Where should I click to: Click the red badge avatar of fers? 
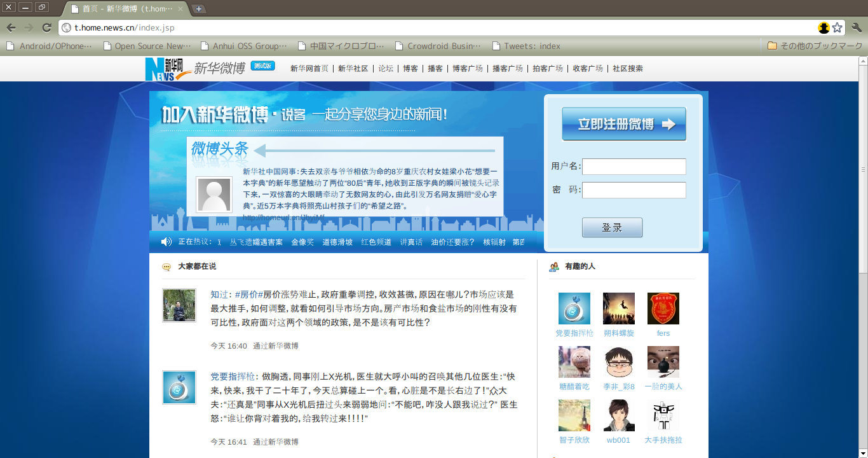(x=663, y=309)
